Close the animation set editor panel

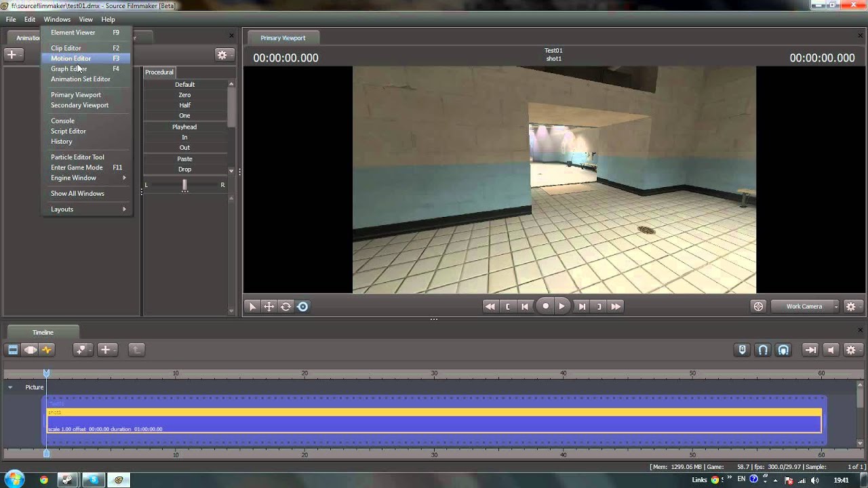coord(231,36)
